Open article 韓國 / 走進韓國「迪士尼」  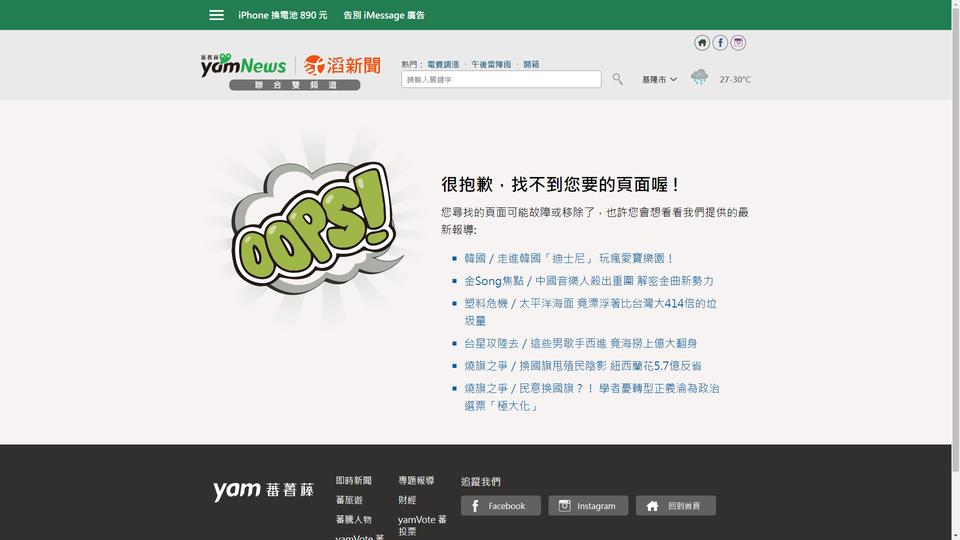569,258
